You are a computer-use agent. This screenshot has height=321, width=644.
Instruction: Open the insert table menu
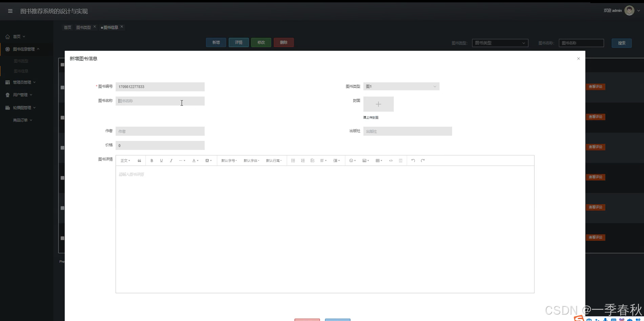pyautogui.click(x=379, y=160)
